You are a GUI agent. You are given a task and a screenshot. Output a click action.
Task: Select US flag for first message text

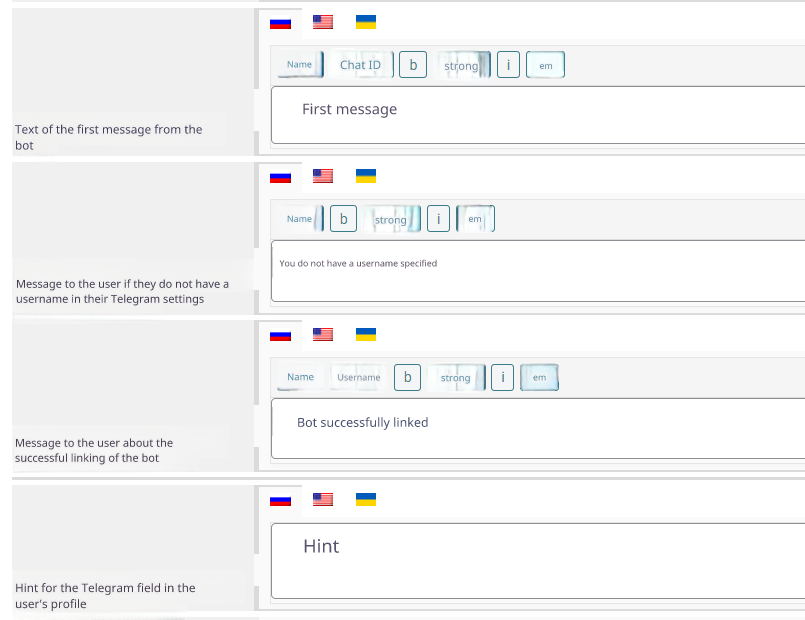click(x=322, y=22)
